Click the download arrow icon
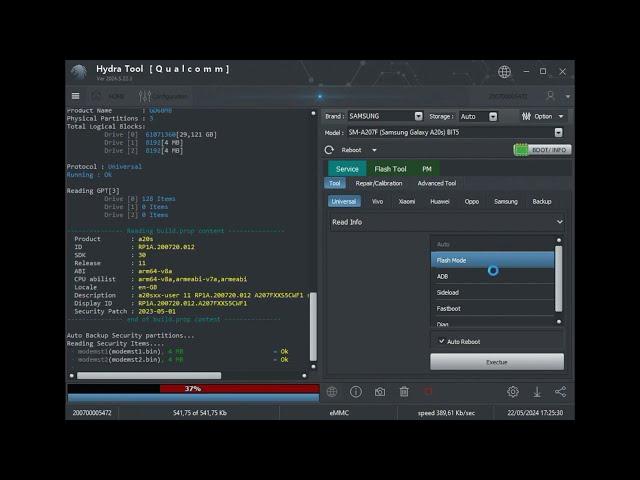This screenshot has height=480, width=640. (x=537, y=392)
